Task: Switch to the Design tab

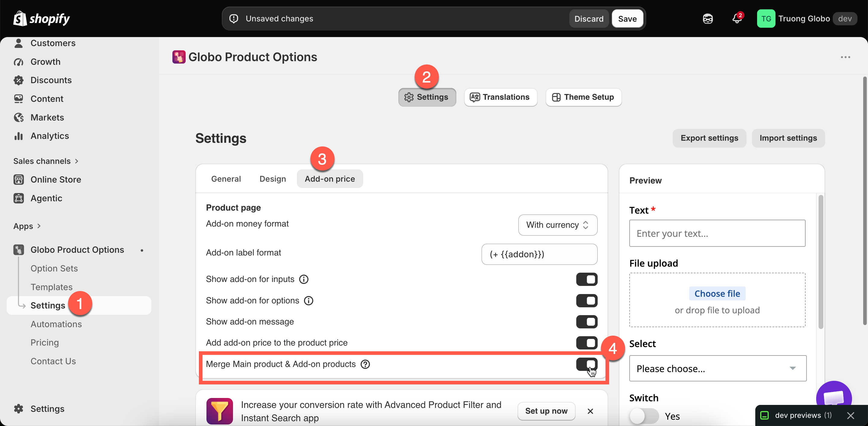Action: [272, 179]
